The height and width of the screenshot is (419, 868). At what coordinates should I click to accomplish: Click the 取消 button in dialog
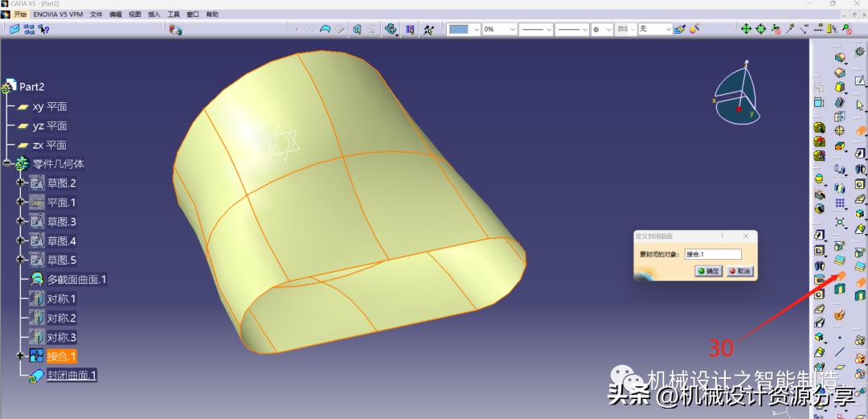[739, 271]
